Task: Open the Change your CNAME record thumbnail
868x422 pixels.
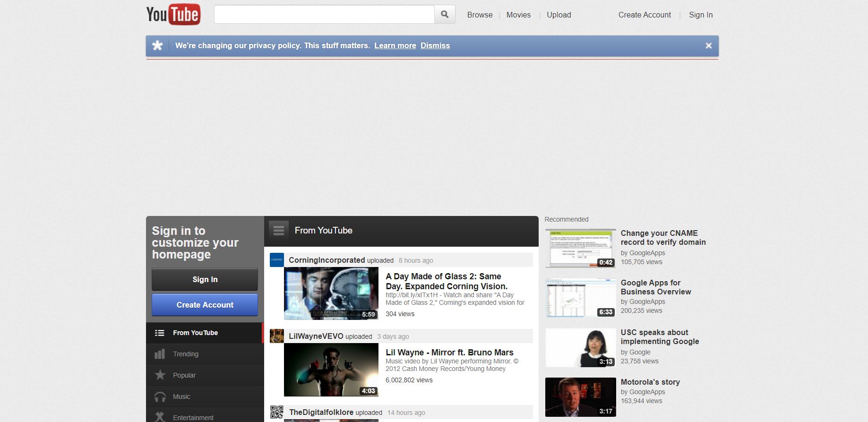Action: point(581,248)
